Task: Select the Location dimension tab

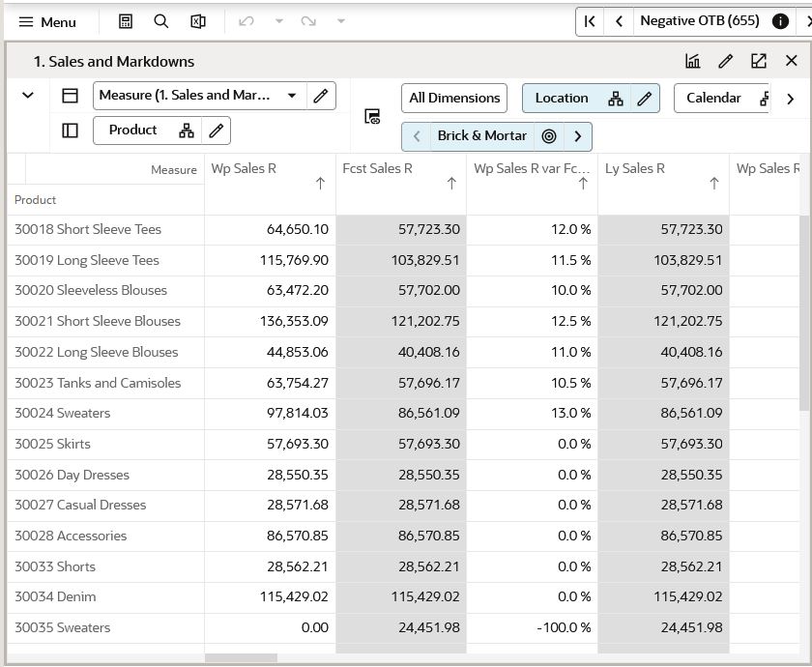Action: pos(562,98)
